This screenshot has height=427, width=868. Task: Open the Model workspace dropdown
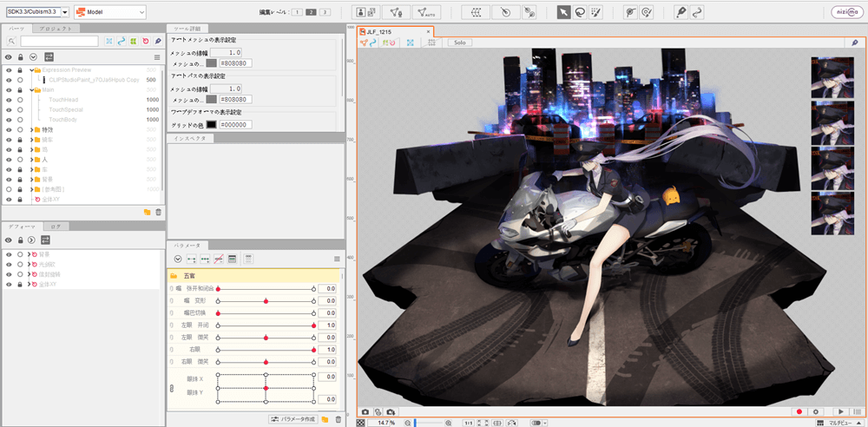coord(109,12)
